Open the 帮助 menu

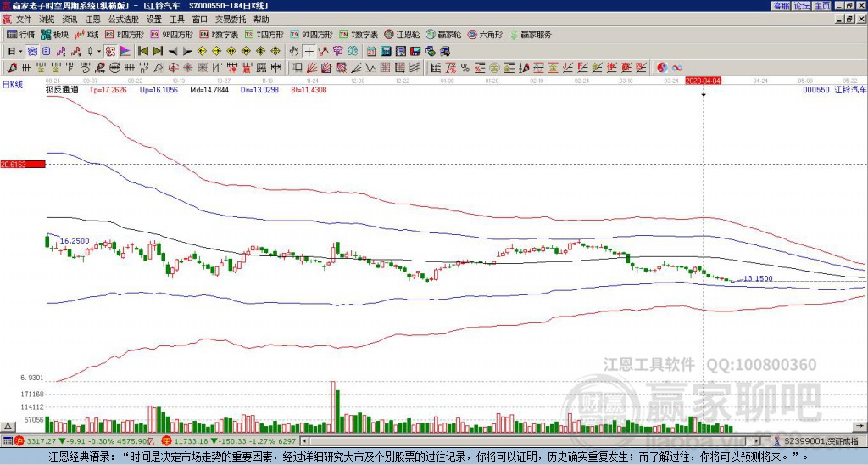tap(261, 20)
